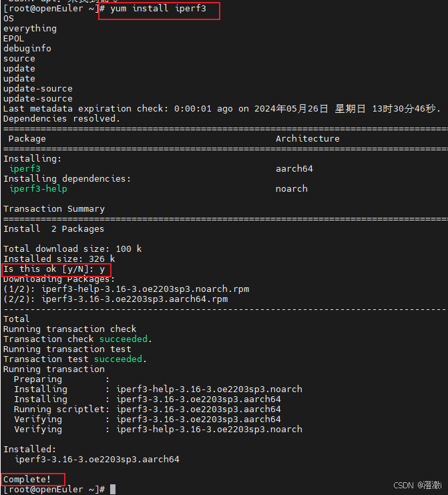The width and height of the screenshot is (448, 495).
Task: Click the 'Package' column header
Action: tap(27, 139)
